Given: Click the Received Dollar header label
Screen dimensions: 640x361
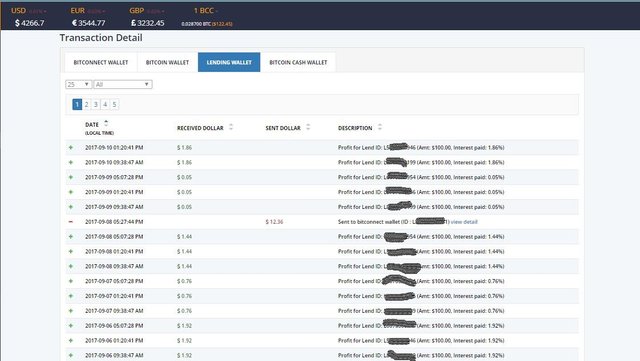Looking at the screenshot, I should tap(200, 128).
